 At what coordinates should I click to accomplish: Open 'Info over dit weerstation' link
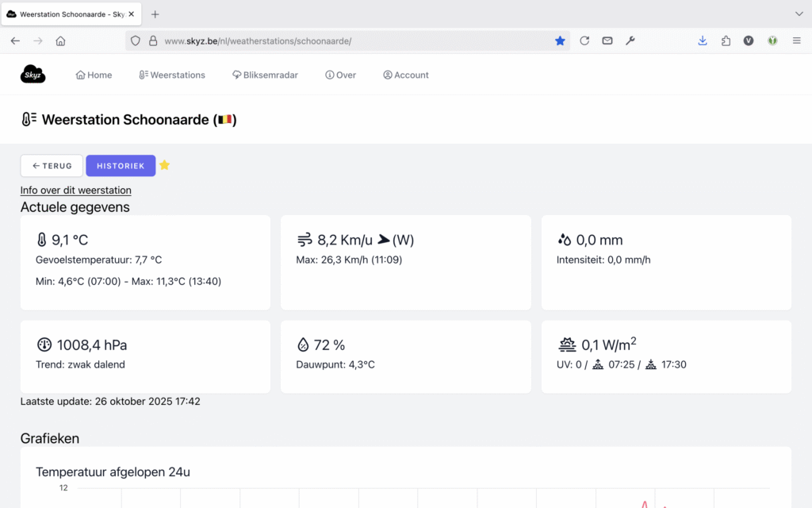(x=75, y=190)
